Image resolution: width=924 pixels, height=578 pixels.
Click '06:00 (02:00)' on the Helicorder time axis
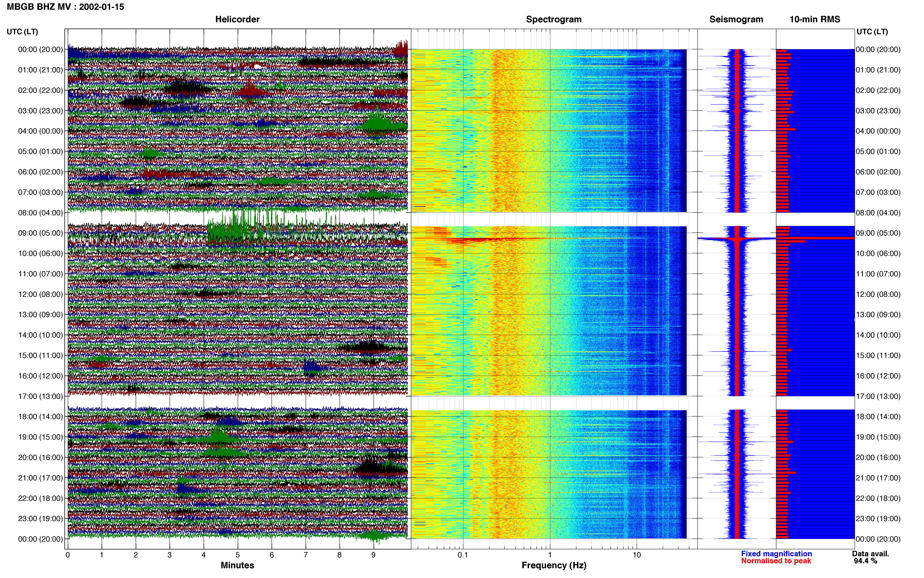pyautogui.click(x=41, y=172)
